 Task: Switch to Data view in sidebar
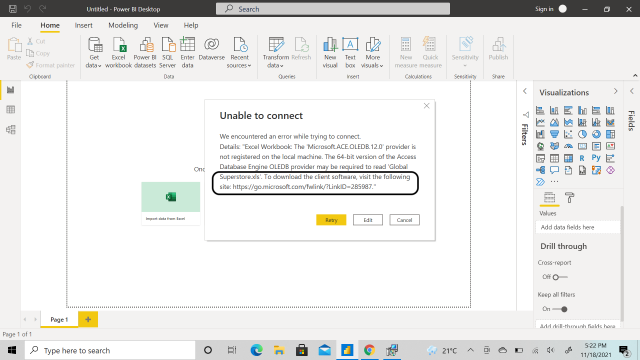[x=11, y=109]
